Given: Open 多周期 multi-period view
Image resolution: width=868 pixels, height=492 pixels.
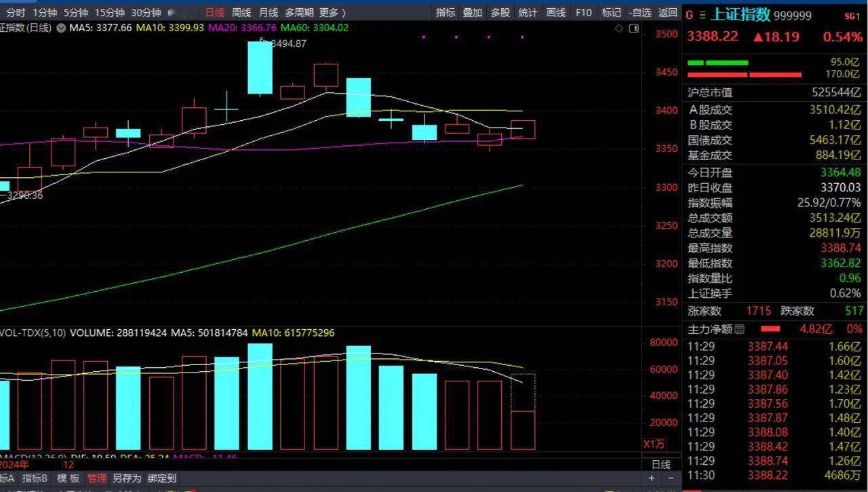Looking at the screenshot, I should pyautogui.click(x=300, y=12).
